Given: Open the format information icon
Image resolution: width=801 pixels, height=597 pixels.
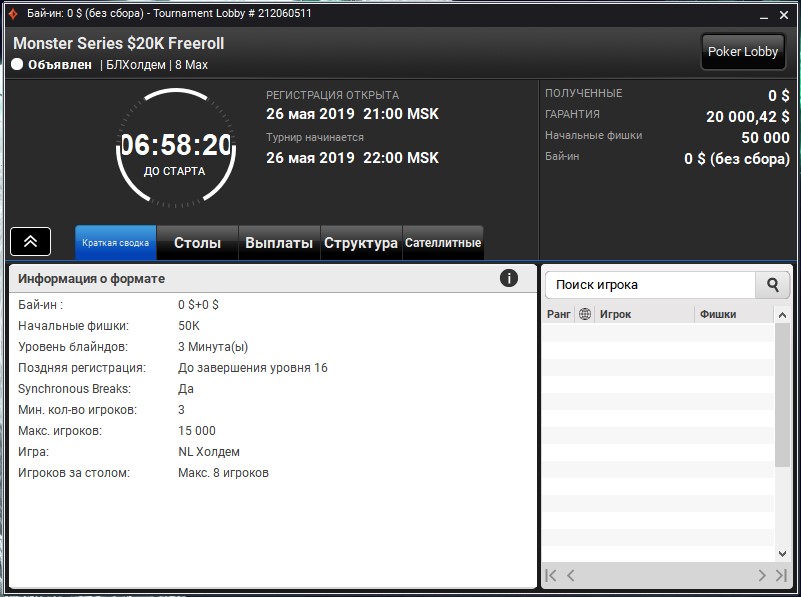Looking at the screenshot, I should coord(508,278).
